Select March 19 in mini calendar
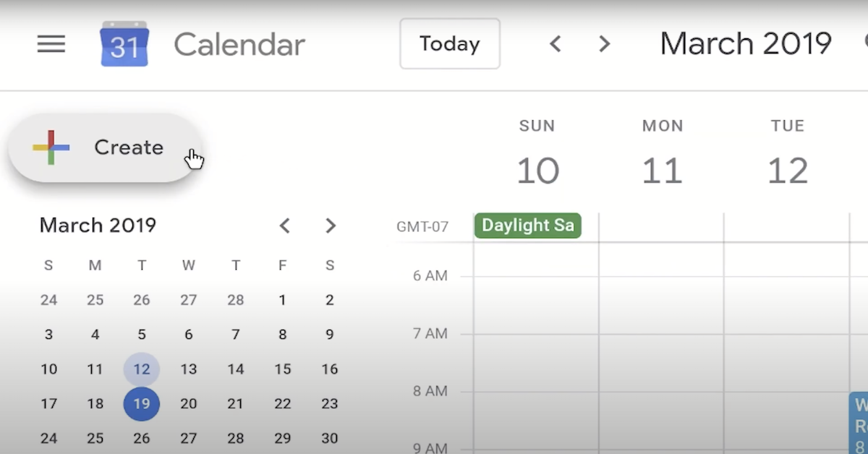 coord(142,403)
